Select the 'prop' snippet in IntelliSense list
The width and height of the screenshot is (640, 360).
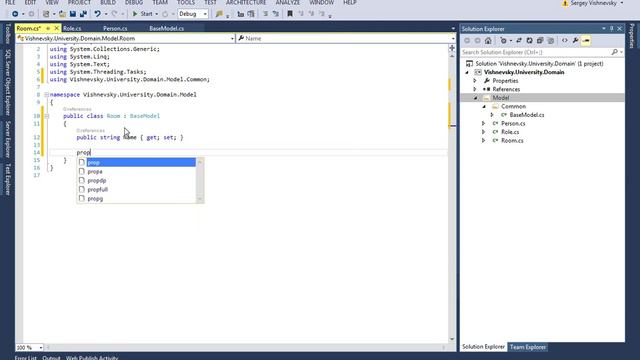[x=137, y=162]
